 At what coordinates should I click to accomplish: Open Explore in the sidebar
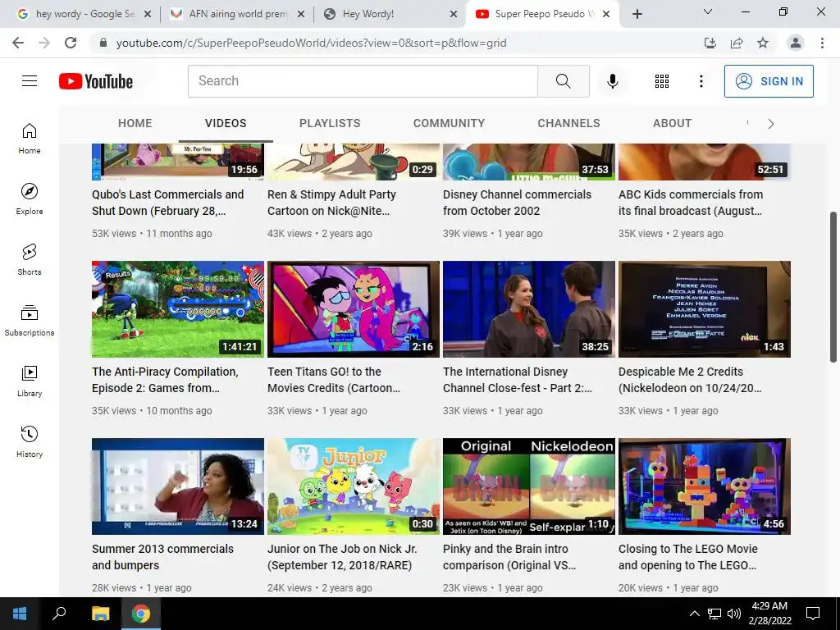point(30,199)
